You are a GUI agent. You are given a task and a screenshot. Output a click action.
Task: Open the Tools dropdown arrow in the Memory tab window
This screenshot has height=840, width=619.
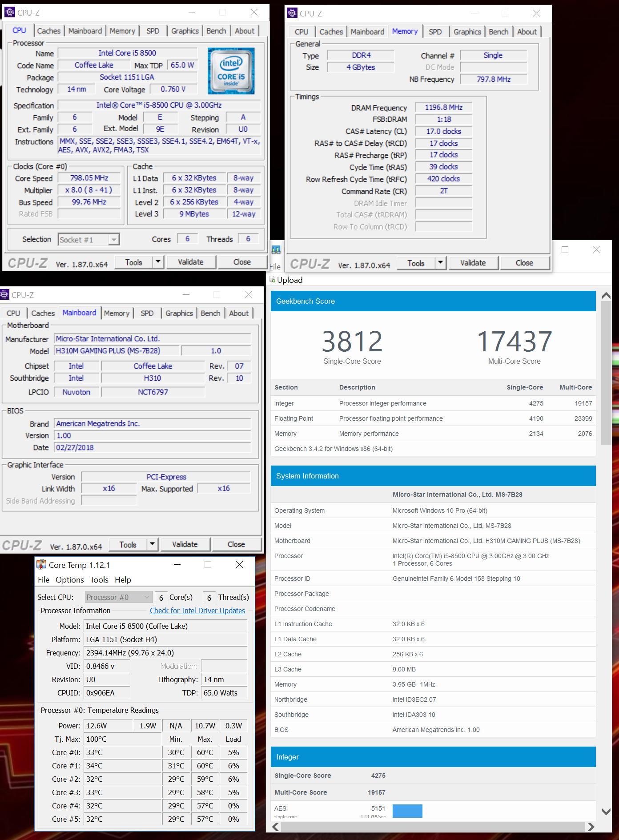[440, 263]
